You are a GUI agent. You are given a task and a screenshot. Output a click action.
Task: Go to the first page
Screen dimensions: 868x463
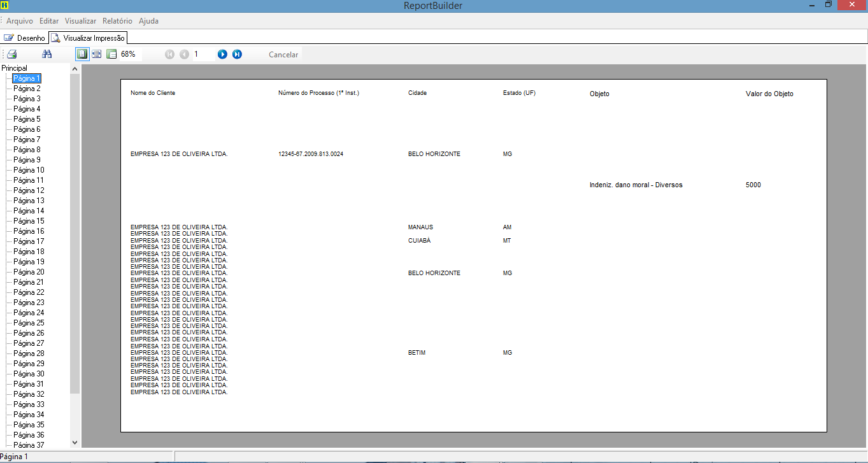point(169,54)
